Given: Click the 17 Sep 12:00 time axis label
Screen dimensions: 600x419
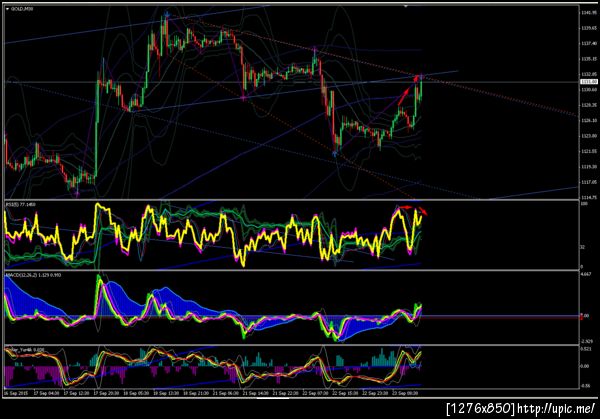Looking at the screenshot, I should [76, 393].
